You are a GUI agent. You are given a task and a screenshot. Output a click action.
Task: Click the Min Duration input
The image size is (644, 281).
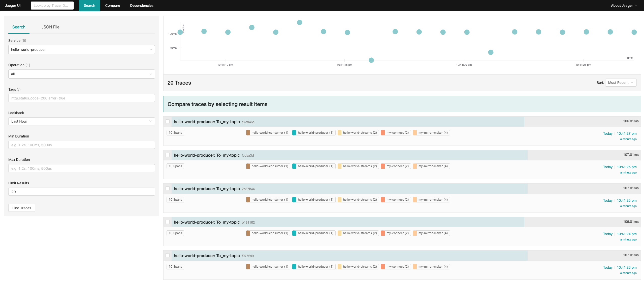[x=82, y=145]
